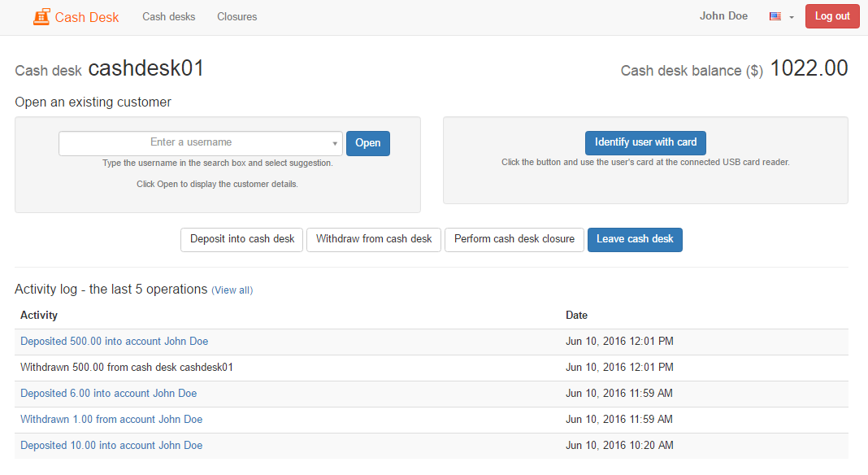Click the blue Open button

[x=367, y=143]
